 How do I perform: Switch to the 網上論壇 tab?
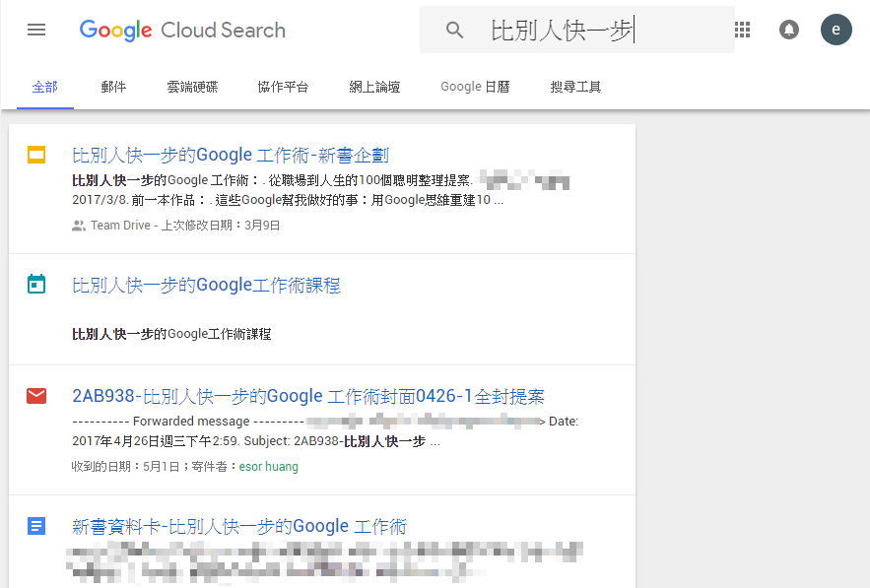click(x=374, y=87)
